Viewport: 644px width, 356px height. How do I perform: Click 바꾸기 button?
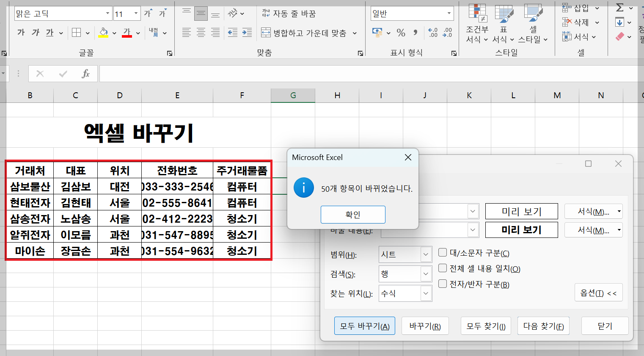(425, 326)
